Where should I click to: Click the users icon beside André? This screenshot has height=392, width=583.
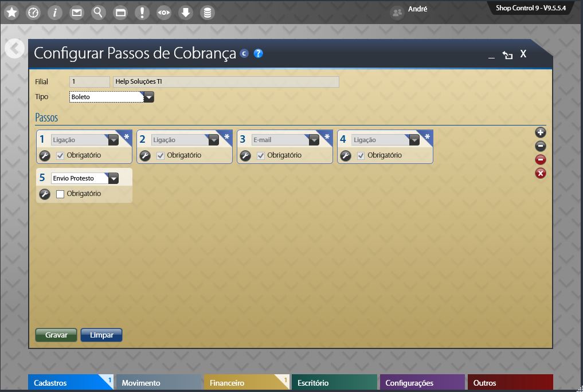[x=397, y=13]
